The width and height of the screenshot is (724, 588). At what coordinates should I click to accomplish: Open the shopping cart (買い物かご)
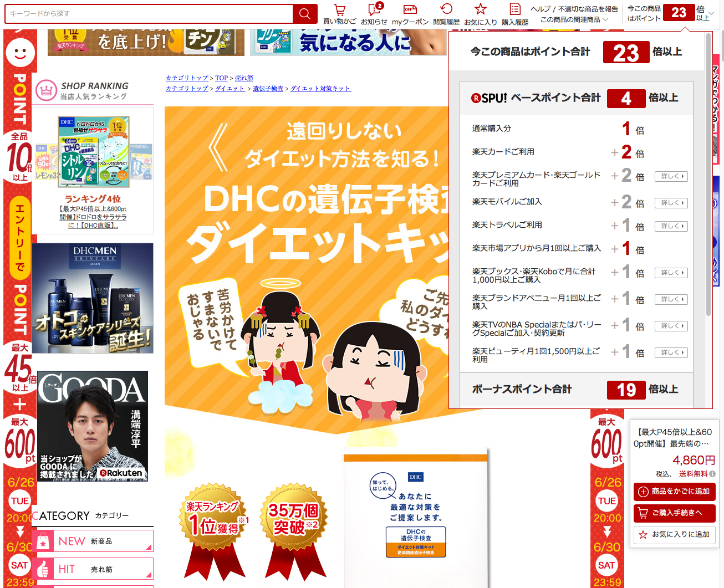(x=340, y=14)
